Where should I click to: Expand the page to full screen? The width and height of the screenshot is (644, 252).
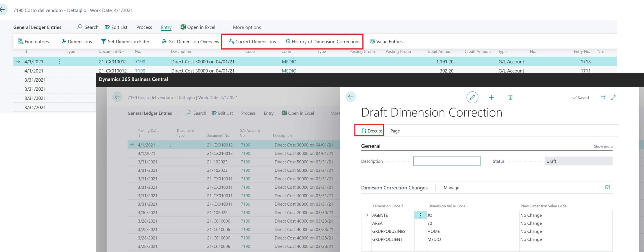[613, 97]
